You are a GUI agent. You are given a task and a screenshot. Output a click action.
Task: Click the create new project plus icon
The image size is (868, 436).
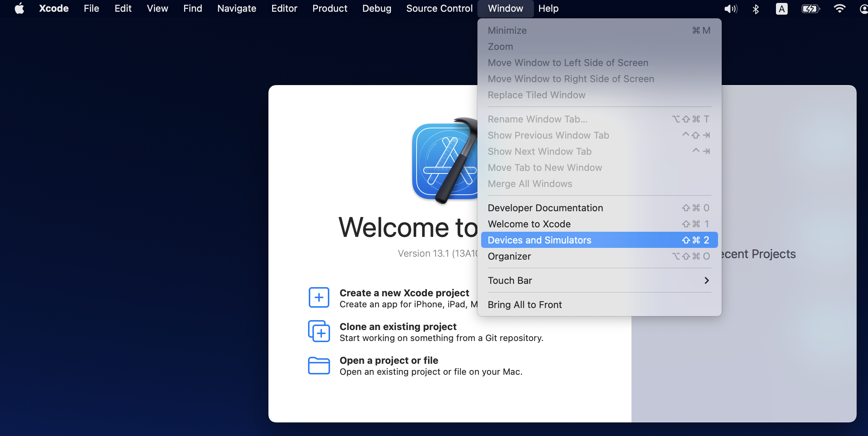coord(319,297)
